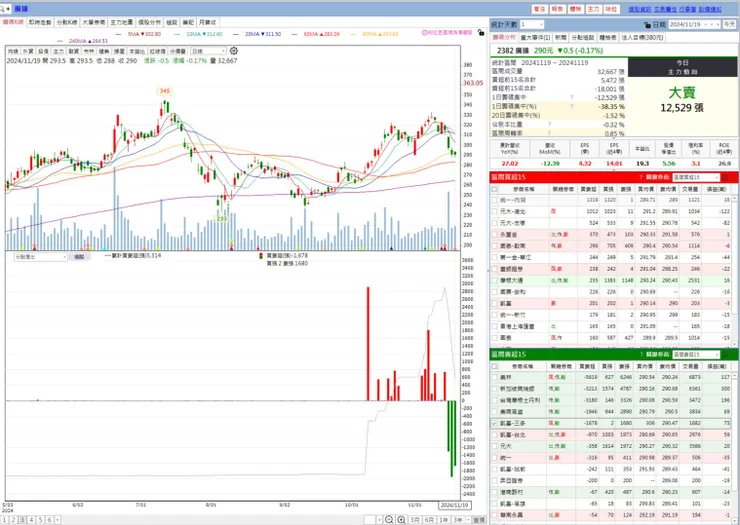
Task: Open the 法人目標(380元) tab
Action: pyautogui.click(x=642, y=37)
